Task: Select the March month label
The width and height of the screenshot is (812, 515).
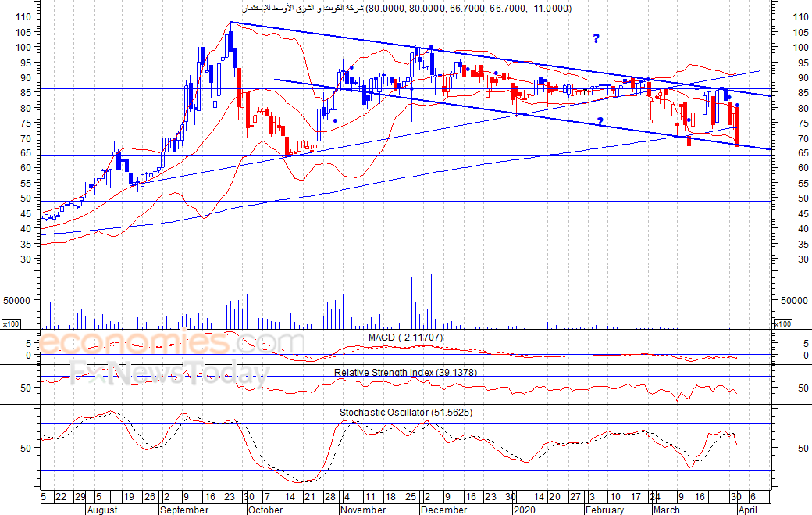Action: (667, 510)
